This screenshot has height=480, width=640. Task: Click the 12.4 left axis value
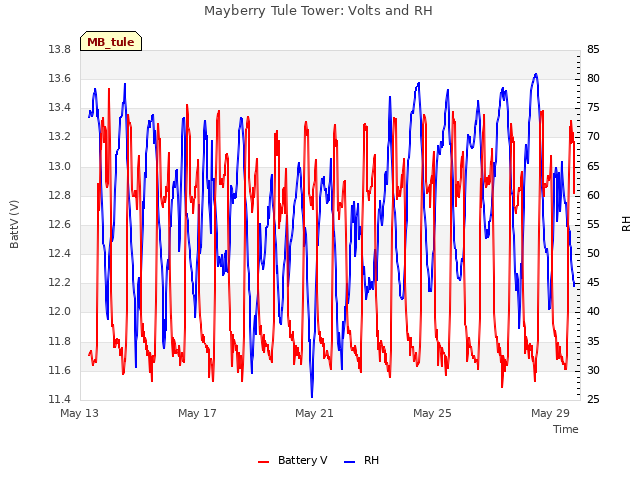[x=60, y=254]
